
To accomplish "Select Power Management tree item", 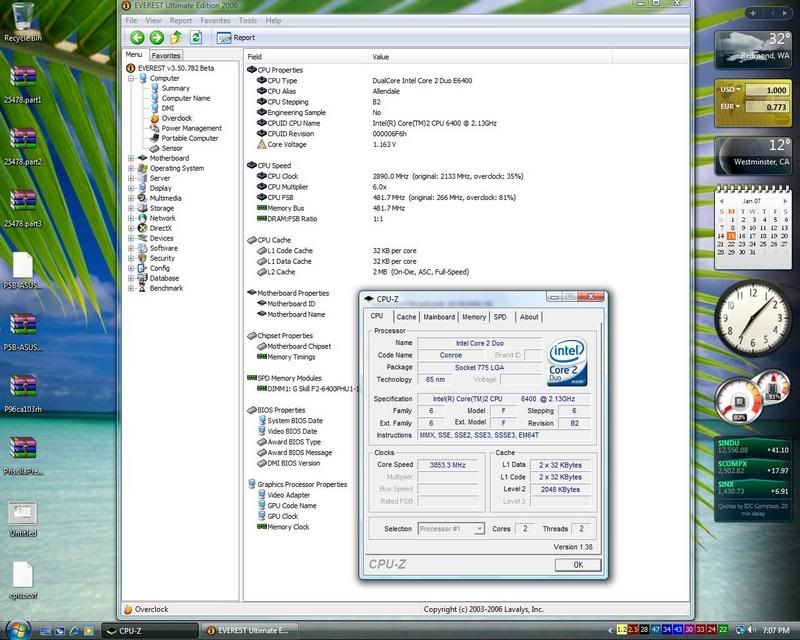I will 191,128.
